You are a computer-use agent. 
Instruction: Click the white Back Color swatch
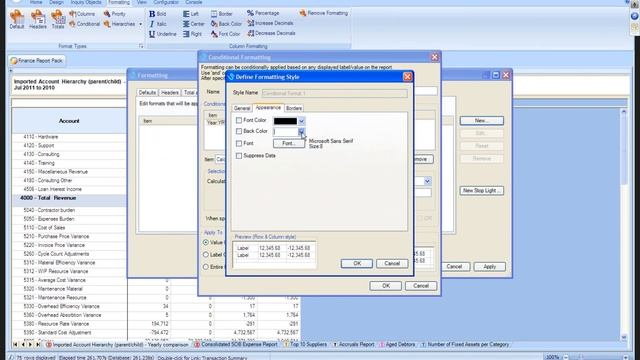pos(285,131)
